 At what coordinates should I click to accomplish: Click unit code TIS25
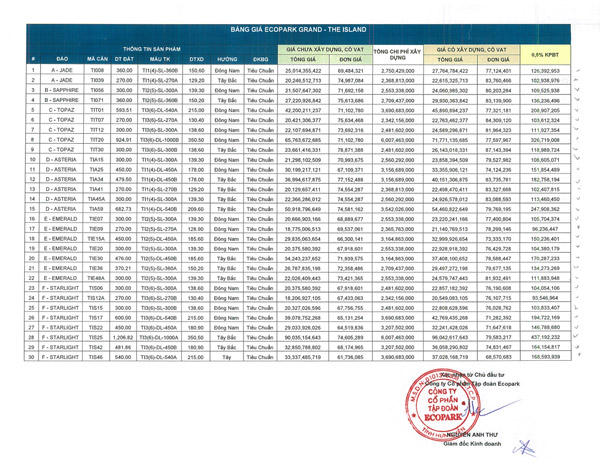pyautogui.click(x=96, y=337)
